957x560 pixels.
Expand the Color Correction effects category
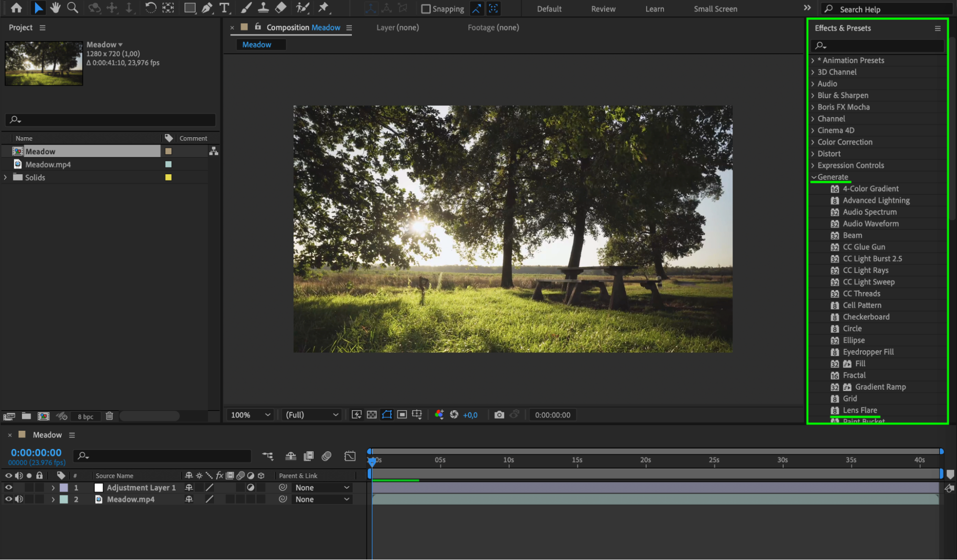(813, 142)
